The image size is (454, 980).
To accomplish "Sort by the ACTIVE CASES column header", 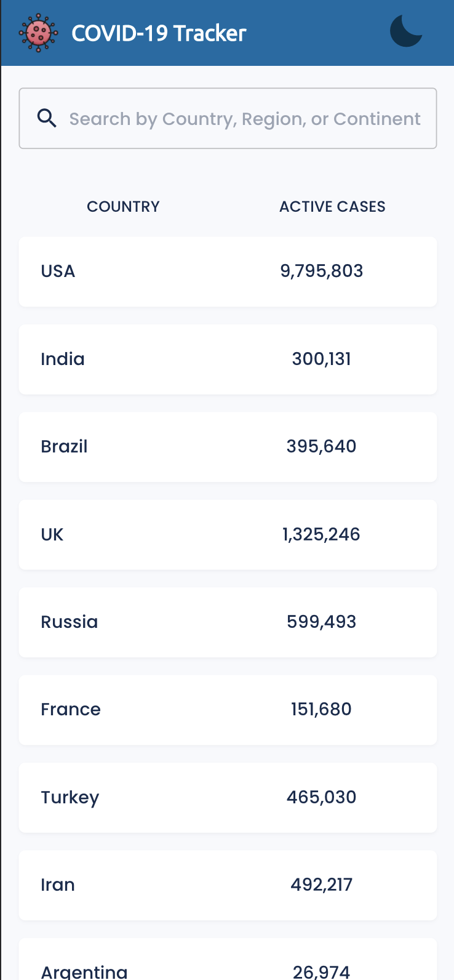I will 332,206.
